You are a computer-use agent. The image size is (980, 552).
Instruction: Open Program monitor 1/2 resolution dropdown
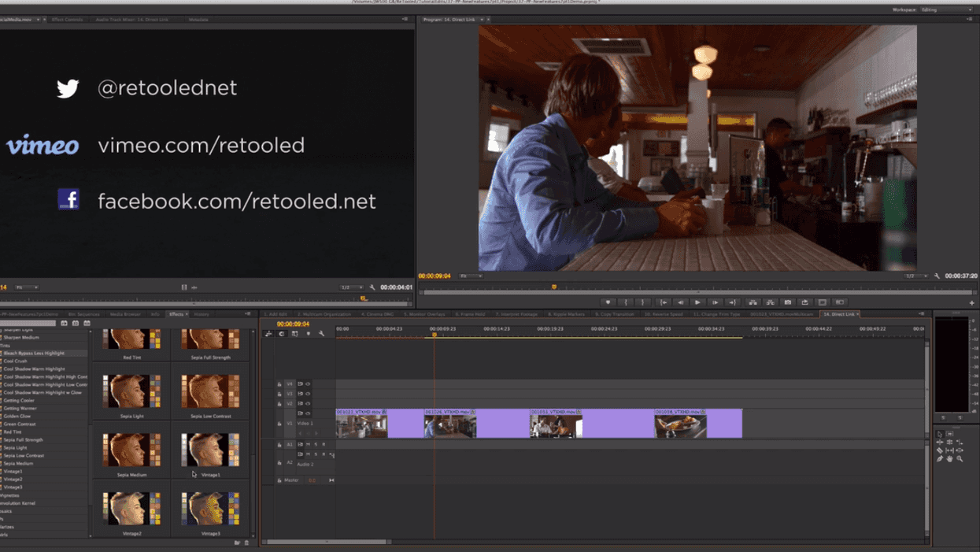tap(915, 276)
